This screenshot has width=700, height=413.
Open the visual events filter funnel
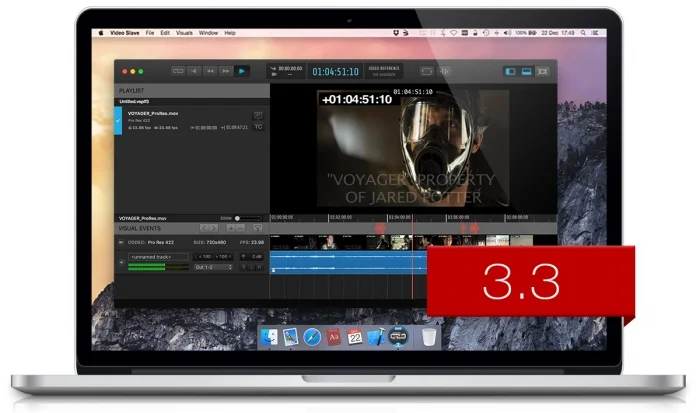258,228
